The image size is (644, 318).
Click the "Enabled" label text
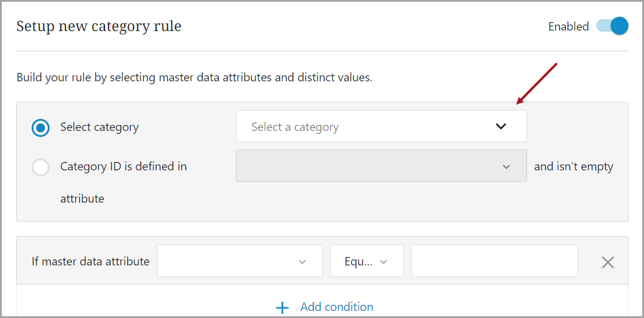[568, 26]
